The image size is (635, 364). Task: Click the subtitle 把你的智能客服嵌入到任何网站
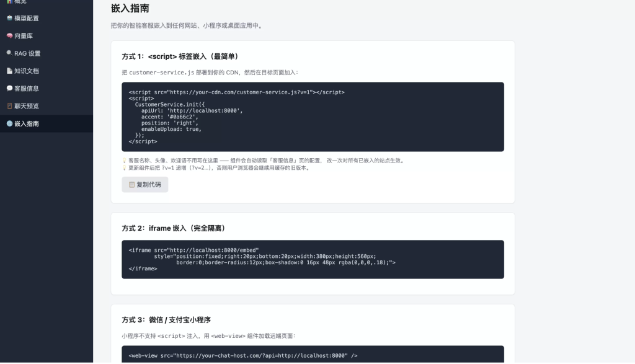187,25
